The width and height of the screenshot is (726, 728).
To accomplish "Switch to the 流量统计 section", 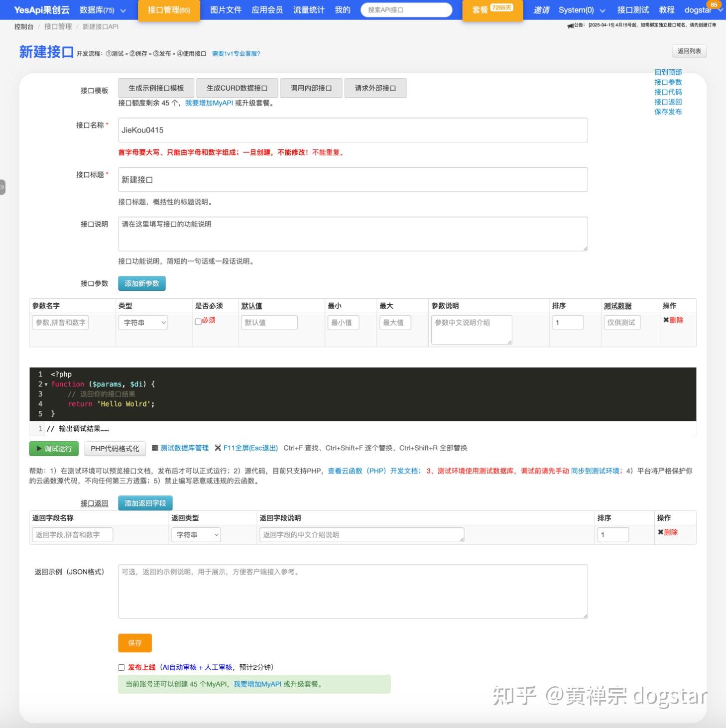I will [308, 9].
